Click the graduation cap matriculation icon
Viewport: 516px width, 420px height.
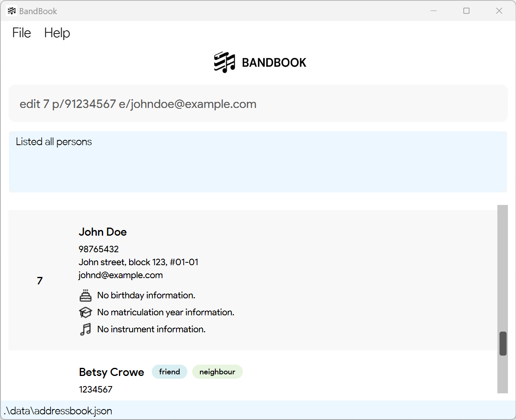85,312
